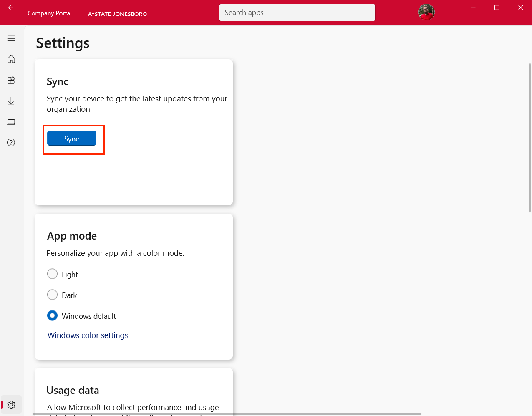Click the Usage data heading
Viewport: 532px width, 416px height.
(73, 390)
